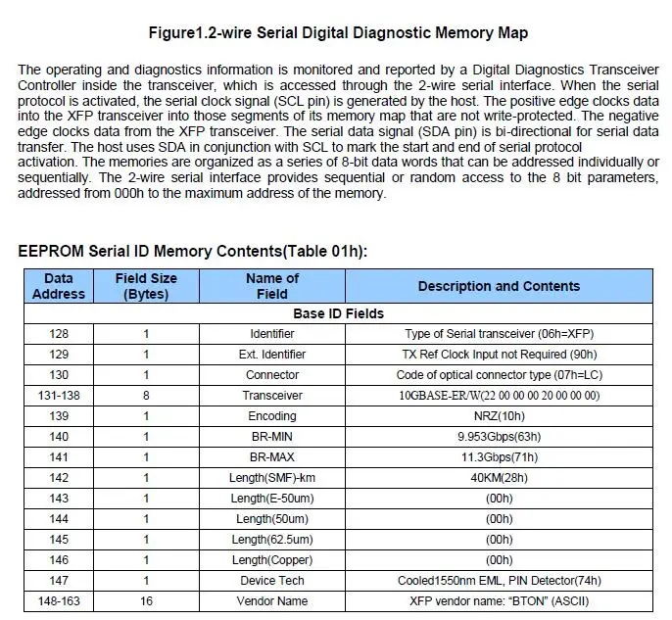
Task: Click the 'Base ID Fields' section row
Action: click(x=339, y=313)
